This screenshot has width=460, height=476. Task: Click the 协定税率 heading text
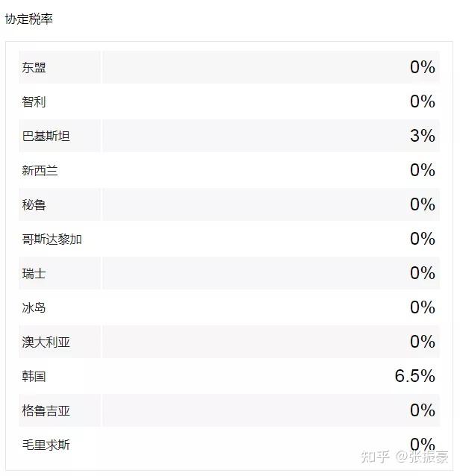coord(29,19)
